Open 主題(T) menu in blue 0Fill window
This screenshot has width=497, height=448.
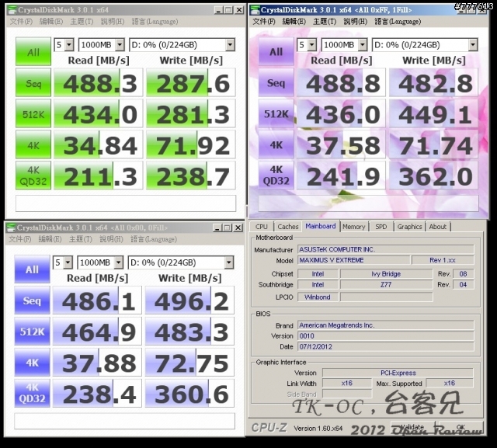pos(81,239)
